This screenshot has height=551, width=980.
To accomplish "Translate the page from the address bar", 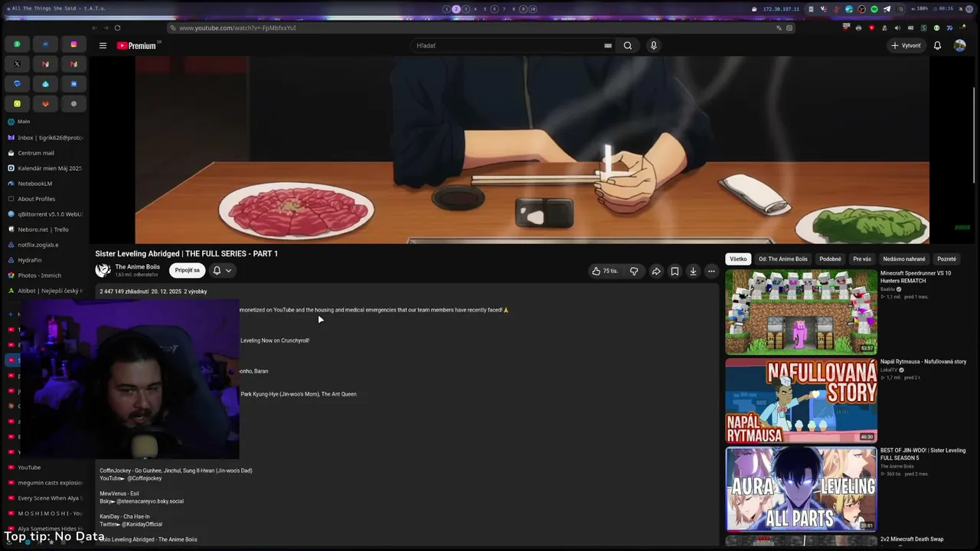I will (x=779, y=28).
